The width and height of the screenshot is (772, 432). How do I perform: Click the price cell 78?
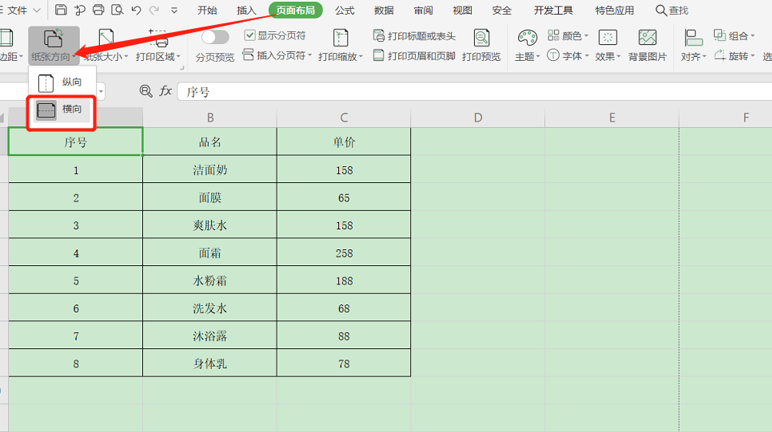tap(344, 363)
